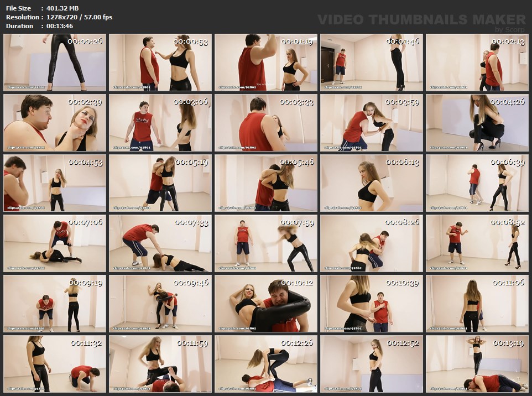Click the thumbnail timestamped 00:11:59

coord(160,364)
